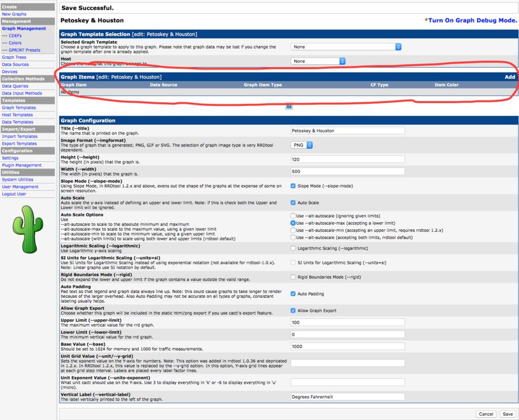This screenshot has width=519, height=420.
Task: Enable the Logarithmic Scaling checkbox
Action: click(x=293, y=248)
